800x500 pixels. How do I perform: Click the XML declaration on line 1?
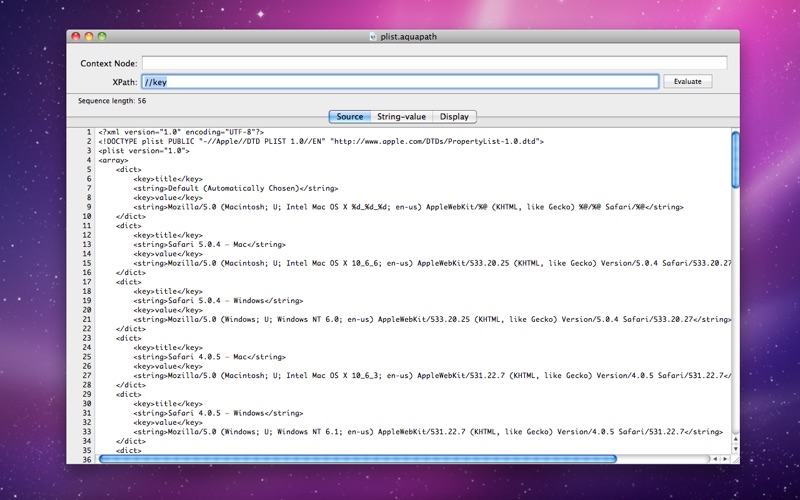[181, 132]
